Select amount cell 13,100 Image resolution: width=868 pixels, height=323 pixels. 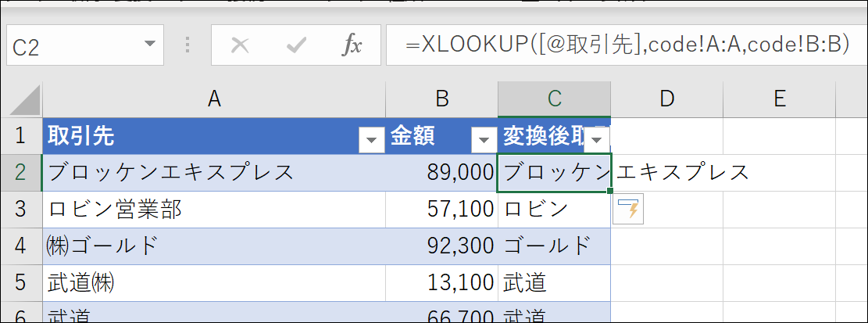[x=441, y=283]
